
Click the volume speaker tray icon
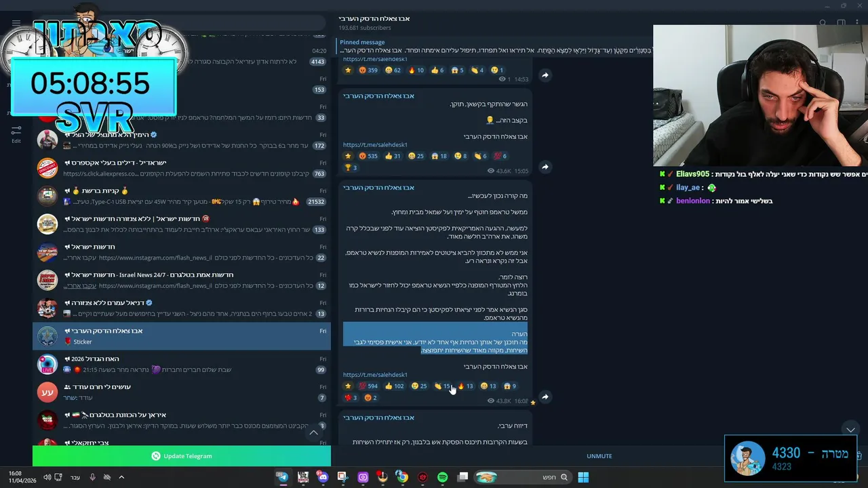coord(47,477)
